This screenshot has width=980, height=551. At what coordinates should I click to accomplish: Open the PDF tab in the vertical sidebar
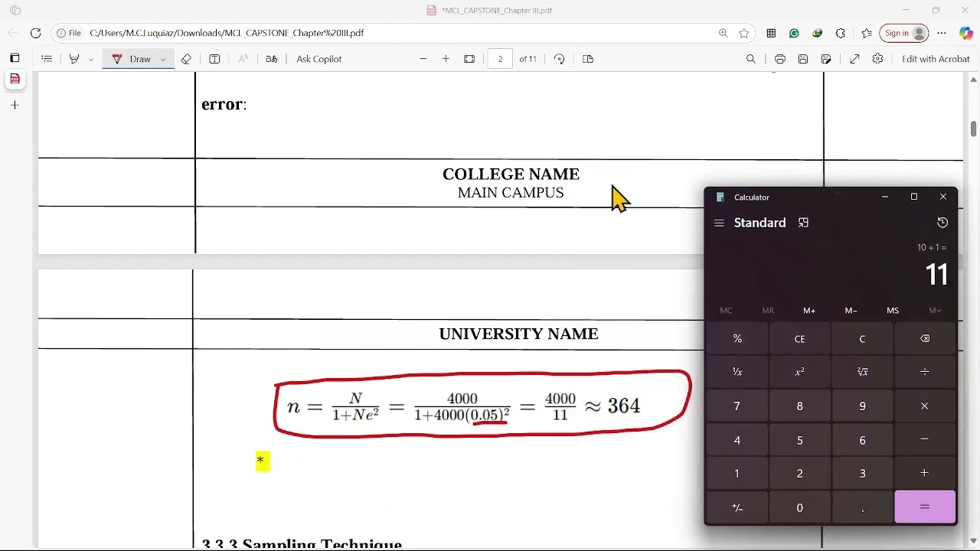click(15, 79)
